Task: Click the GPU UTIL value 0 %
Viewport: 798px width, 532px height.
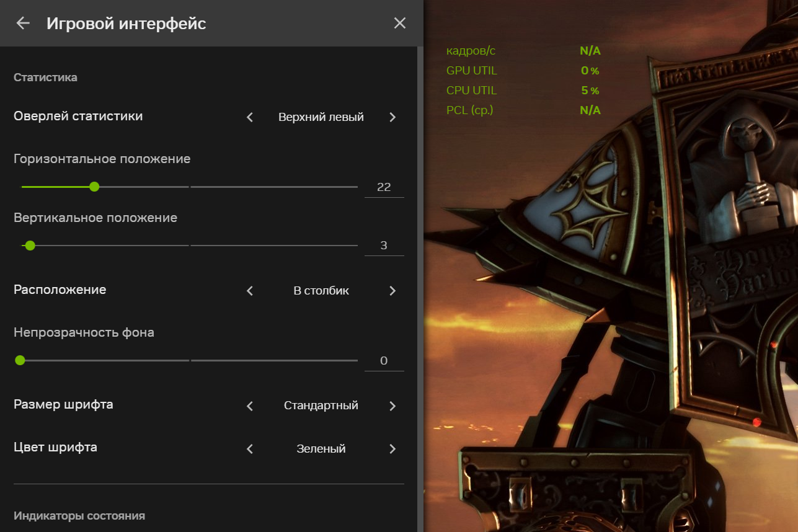Action: [x=590, y=71]
